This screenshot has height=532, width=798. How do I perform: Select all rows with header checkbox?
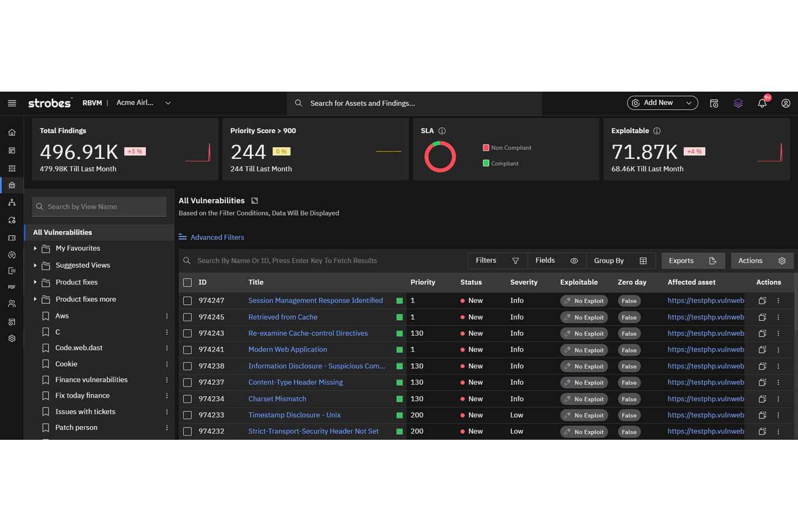(188, 282)
